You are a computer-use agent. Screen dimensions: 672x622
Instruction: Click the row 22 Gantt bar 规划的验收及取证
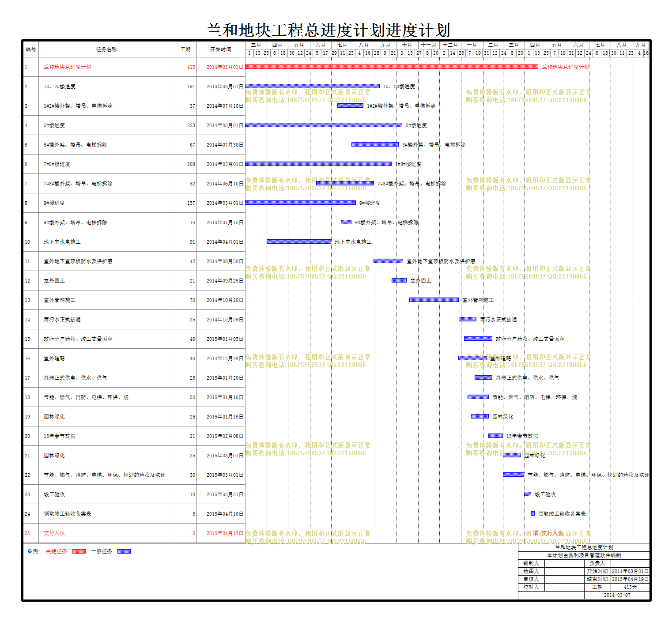[x=513, y=475]
